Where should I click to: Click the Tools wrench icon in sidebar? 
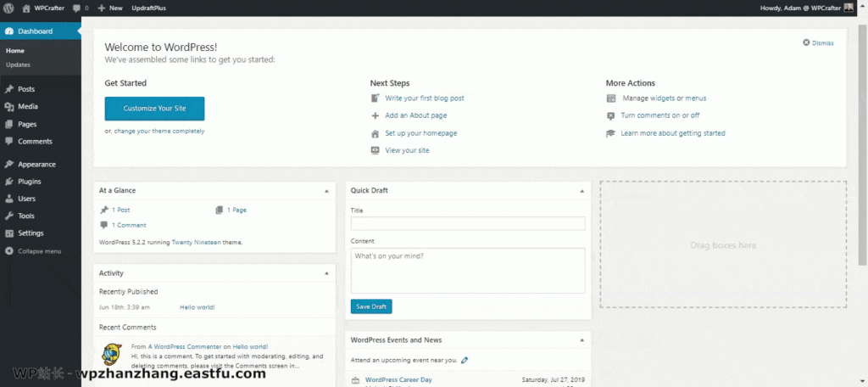pos(9,216)
